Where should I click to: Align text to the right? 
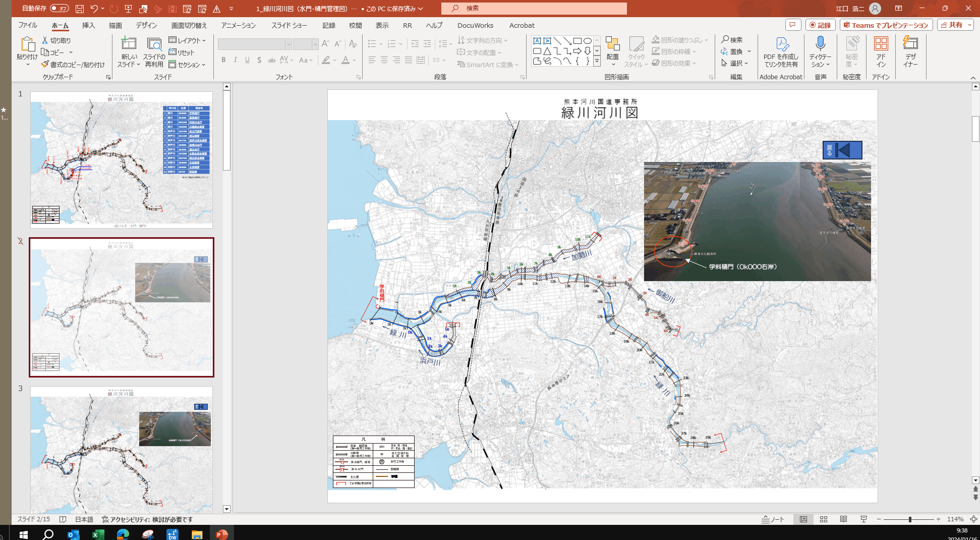(396, 60)
